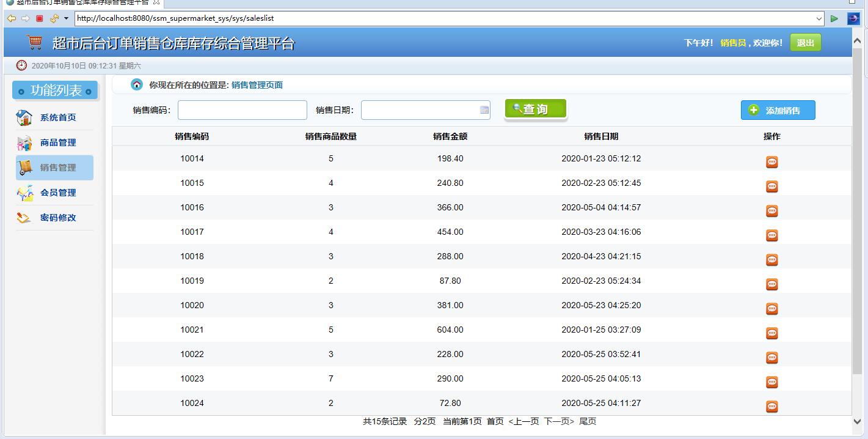Click the 销售编码 input field
The width and height of the screenshot is (868, 439).
coord(241,110)
